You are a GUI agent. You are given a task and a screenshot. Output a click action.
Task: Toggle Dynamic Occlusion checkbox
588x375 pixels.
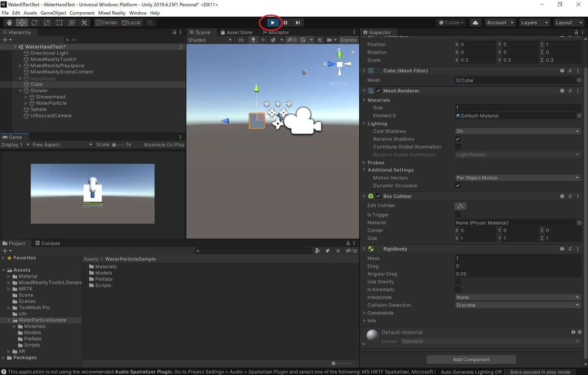(458, 186)
